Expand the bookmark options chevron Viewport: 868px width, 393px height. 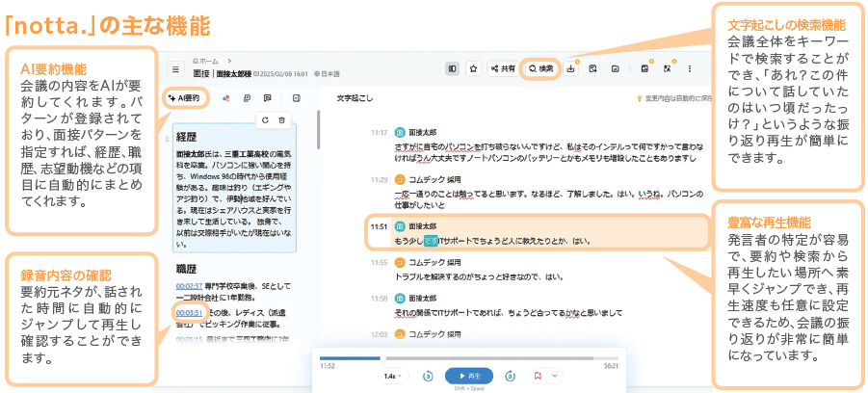[555, 376]
